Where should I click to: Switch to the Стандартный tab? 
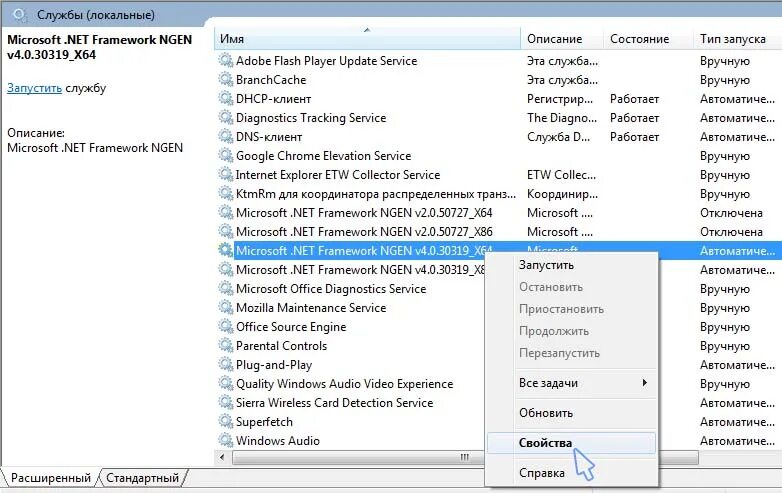tap(143, 478)
